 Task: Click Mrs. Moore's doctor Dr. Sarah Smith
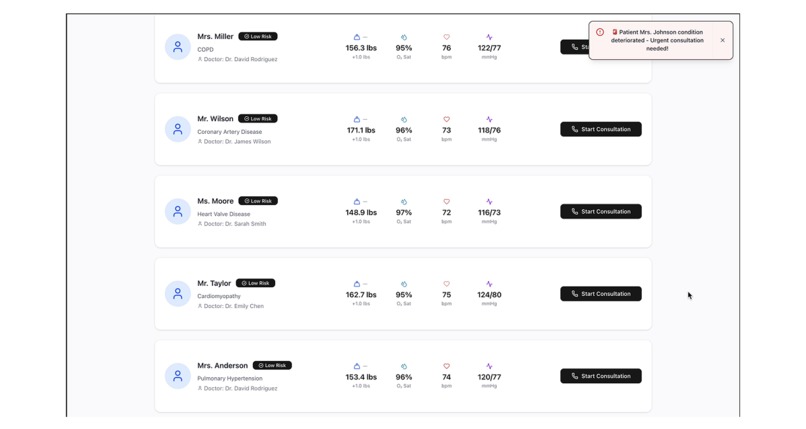point(235,224)
